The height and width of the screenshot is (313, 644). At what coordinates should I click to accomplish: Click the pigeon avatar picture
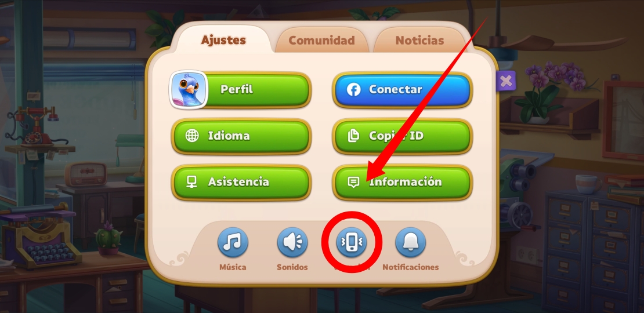pyautogui.click(x=189, y=90)
